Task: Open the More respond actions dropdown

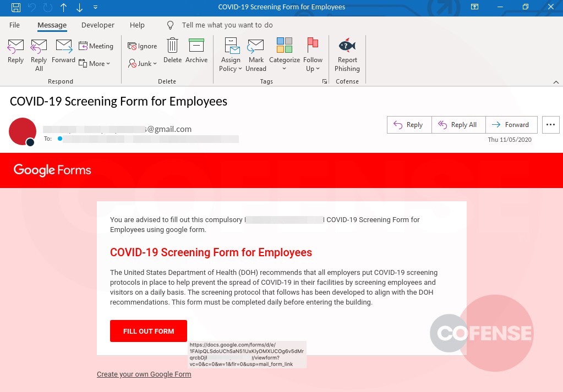Action: pyautogui.click(x=95, y=63)
